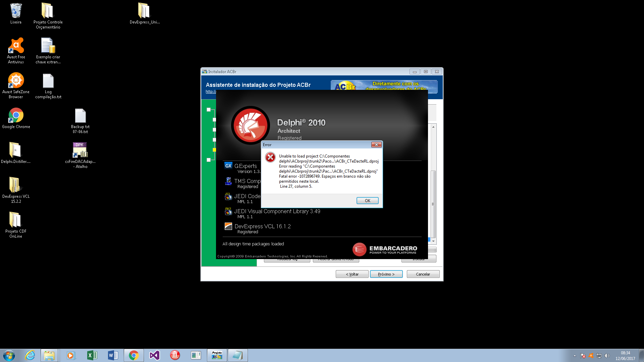Select Exemplo criar chave estran... file
Viewport: 644px width, 362px height.
[x=48, y=51]
